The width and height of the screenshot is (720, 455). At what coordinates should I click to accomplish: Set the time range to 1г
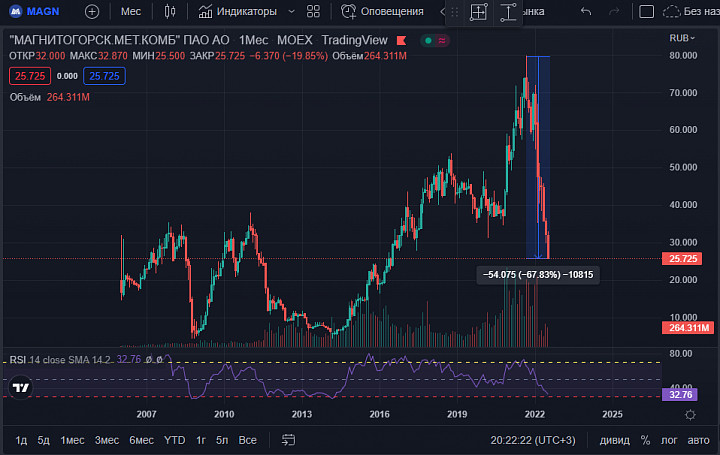(x=201, y=440)
